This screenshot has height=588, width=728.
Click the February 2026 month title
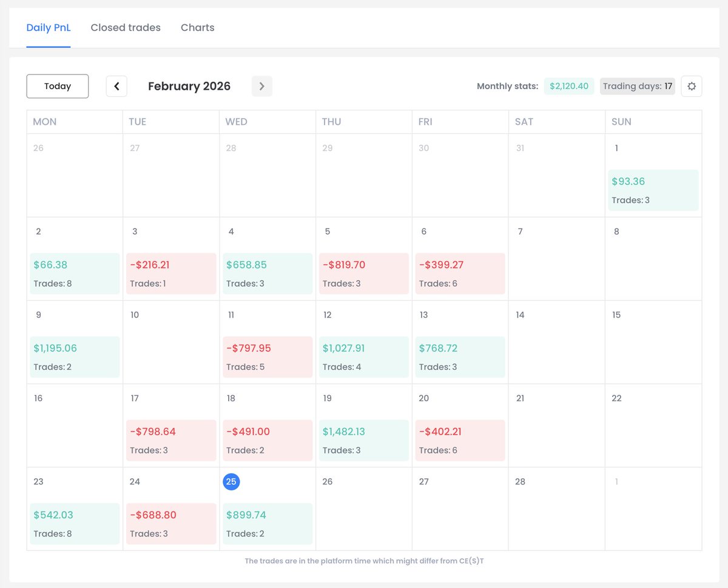pos(189,86)
